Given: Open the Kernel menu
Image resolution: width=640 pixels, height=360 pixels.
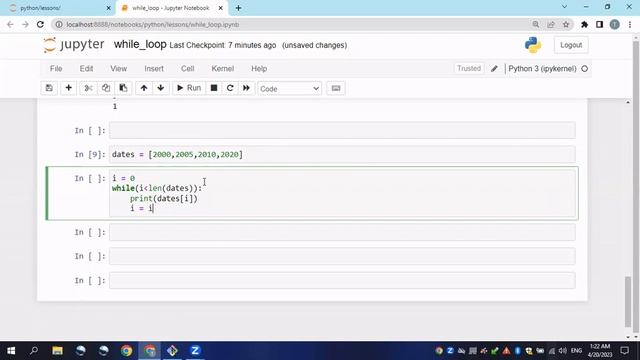Looking at the screenshot, I should (x=222, y=69).
